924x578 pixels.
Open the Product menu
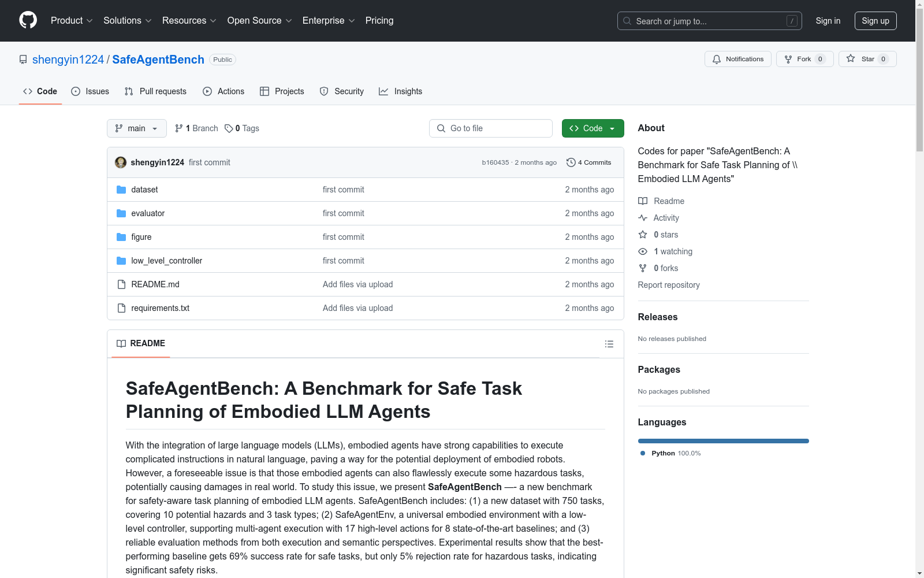coord(72,21)
